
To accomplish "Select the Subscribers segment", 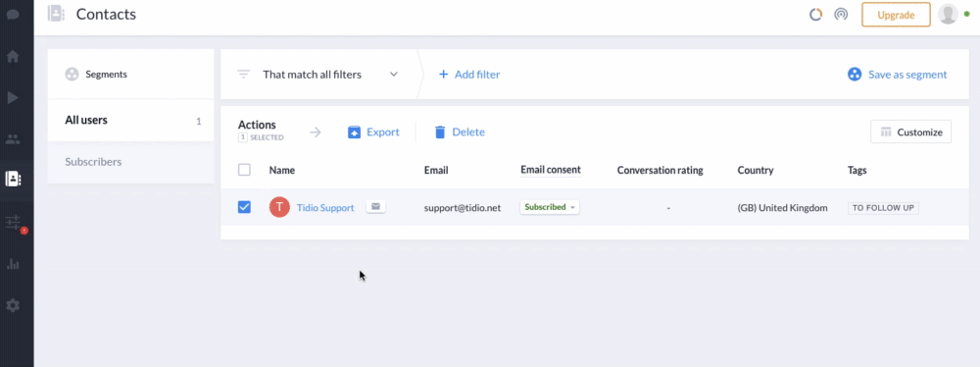I will pos(130,162).
